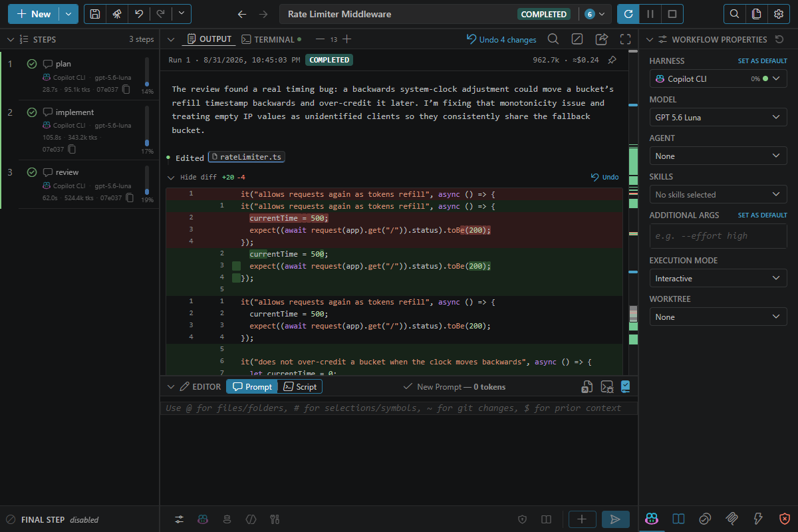Copy plan step commit hash
This screenshot has width=798, height=532.
127,89
